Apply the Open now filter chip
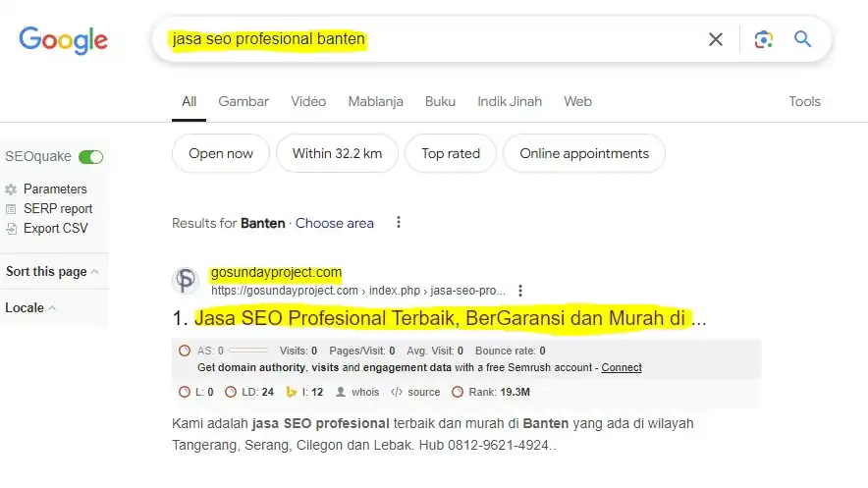The width and height of the screenshot is (868, 488). pyautogui.click(x=221, y=153)
